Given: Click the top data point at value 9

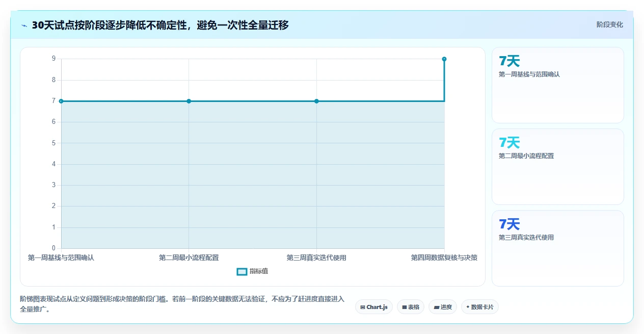Looking at the screenshot, I should click(x=444, y=59).
